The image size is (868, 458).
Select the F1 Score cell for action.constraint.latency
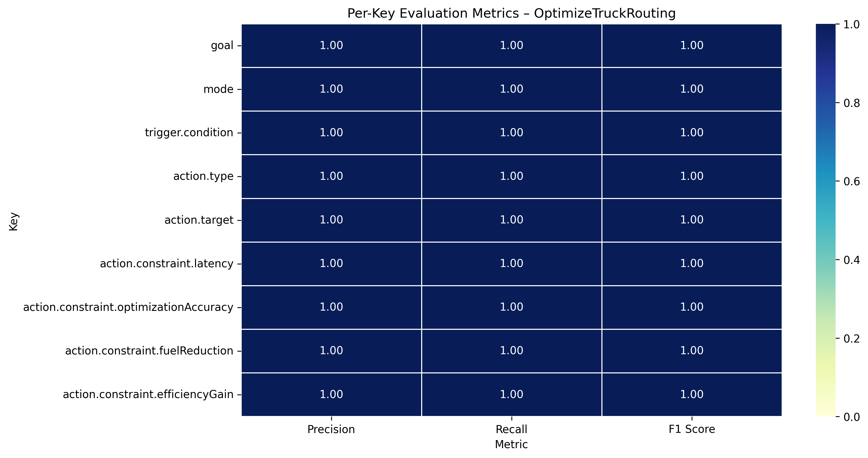pyautogui.click(x=691, y=263)
